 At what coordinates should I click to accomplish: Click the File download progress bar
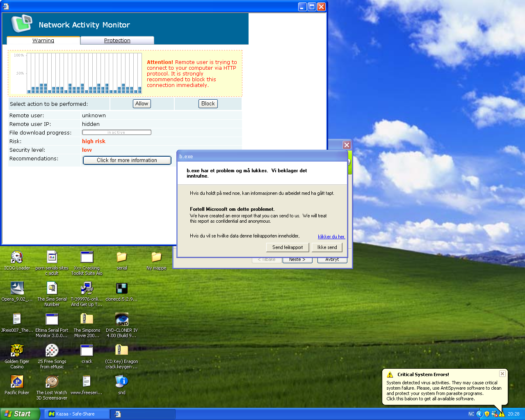pyautogui.click(x=116, y=132)
